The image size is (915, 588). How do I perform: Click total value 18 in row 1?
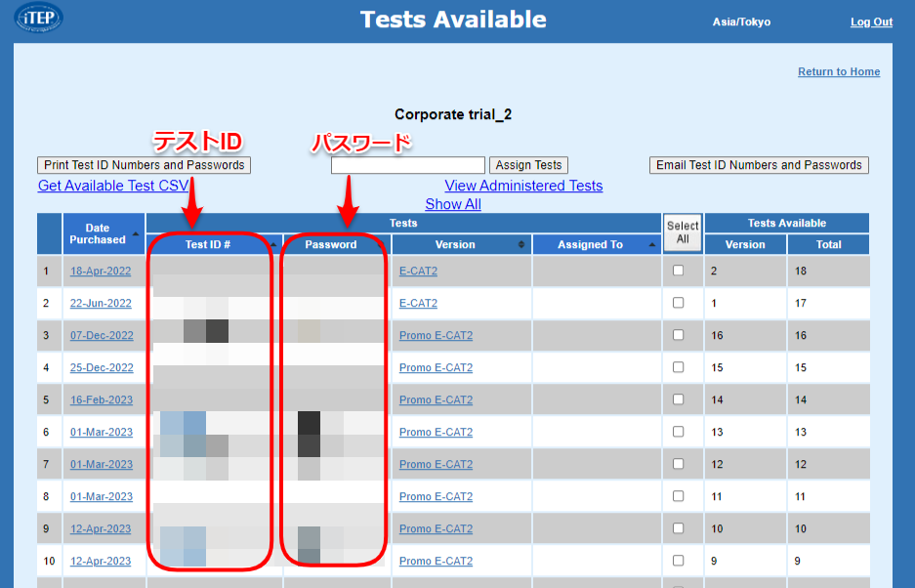click(x=801, y=271)
